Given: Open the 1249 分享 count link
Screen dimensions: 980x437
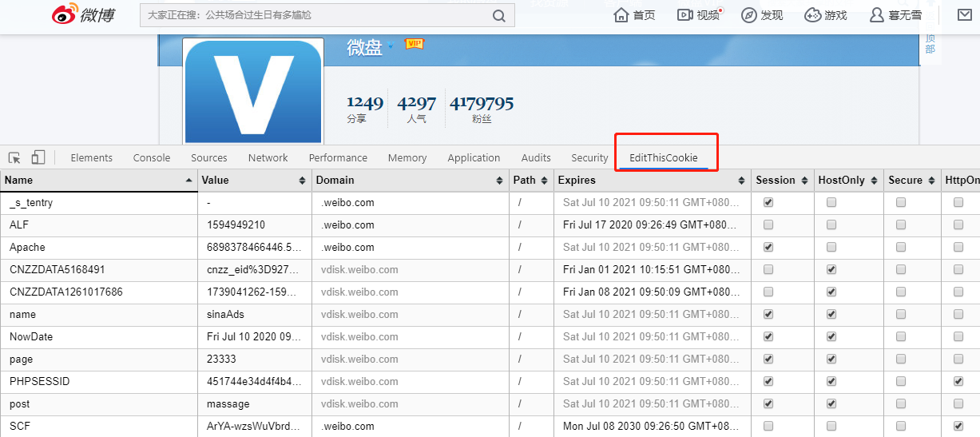Looking at the screenshot, I should tap(365, 109).
